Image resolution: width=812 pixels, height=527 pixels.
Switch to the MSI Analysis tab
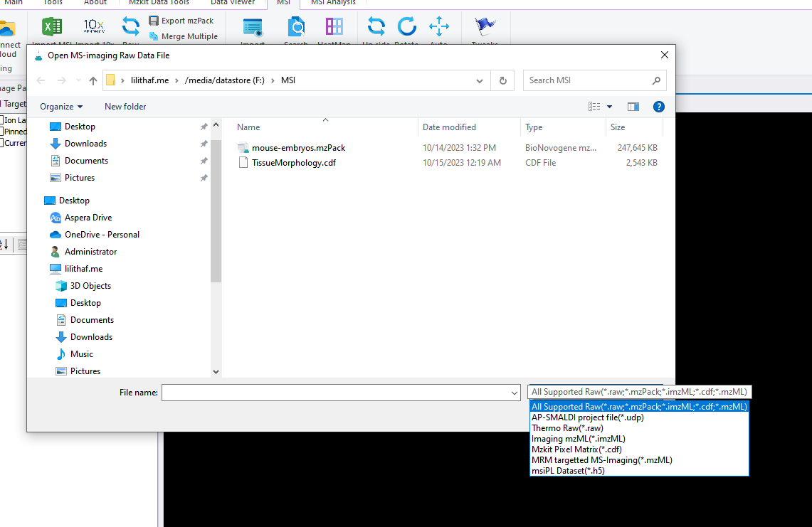(332, 3)
